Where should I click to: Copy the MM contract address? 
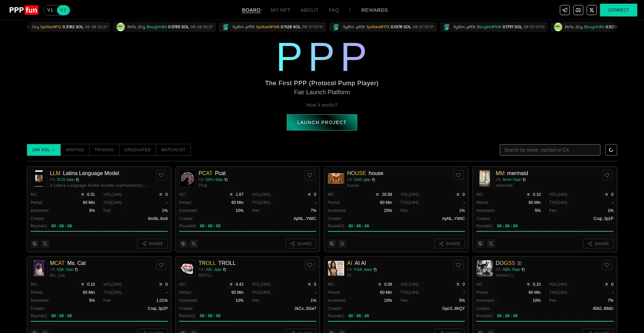click(524, 180)
